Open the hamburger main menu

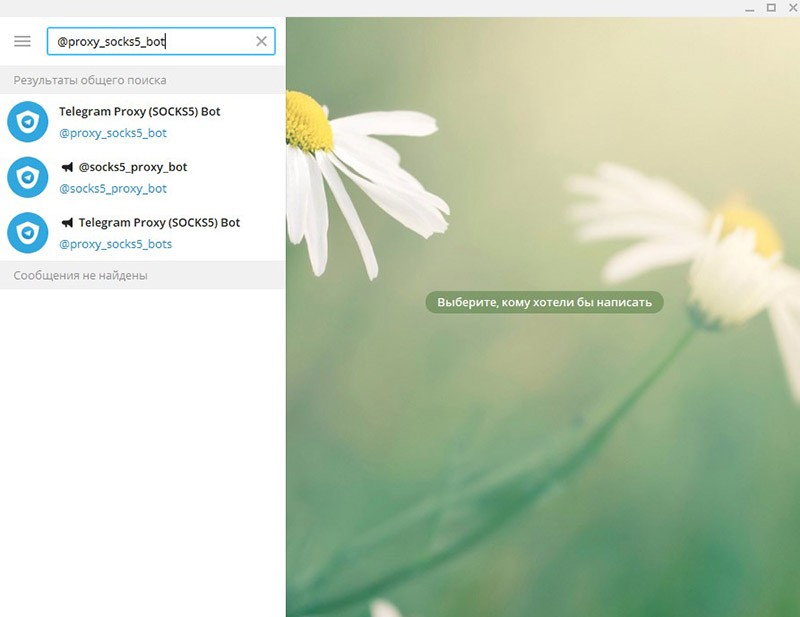tap(22, 41)
